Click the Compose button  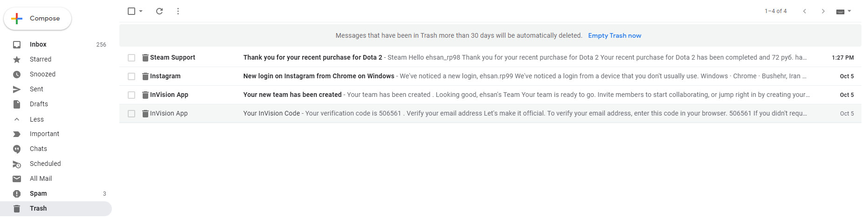pos(38,19)
